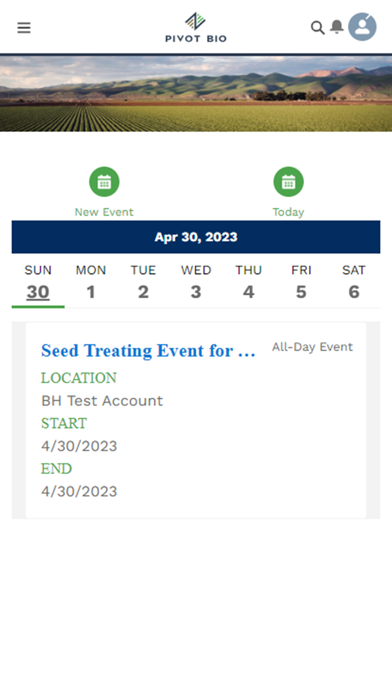The height and width of the screenshot is (696, 392).
Task: Click the search magnifier icon
Action: pyautogui.click(x=317, y=28)
